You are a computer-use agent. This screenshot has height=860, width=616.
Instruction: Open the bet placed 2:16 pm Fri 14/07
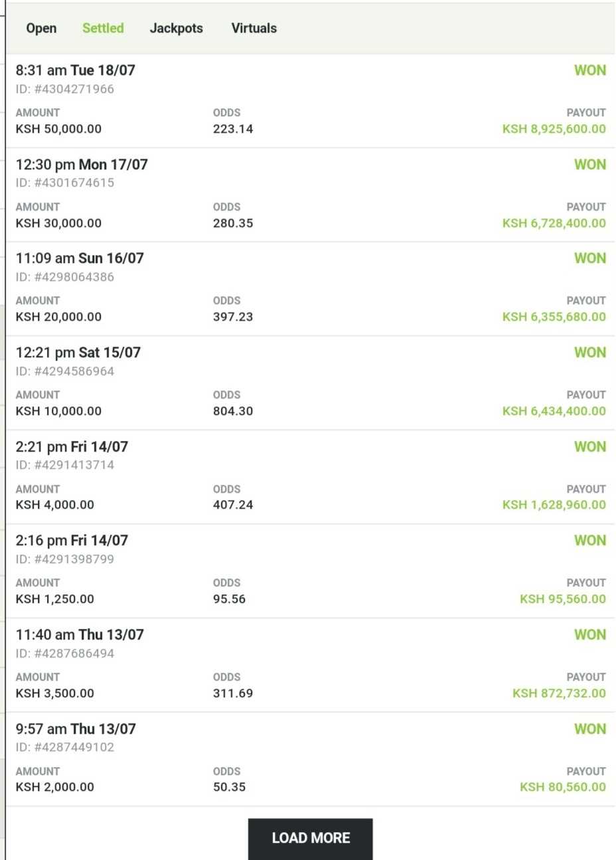point(72,541)
